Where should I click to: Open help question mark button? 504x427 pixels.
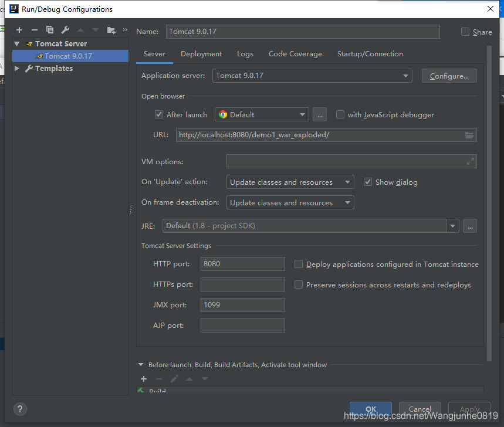20,409
